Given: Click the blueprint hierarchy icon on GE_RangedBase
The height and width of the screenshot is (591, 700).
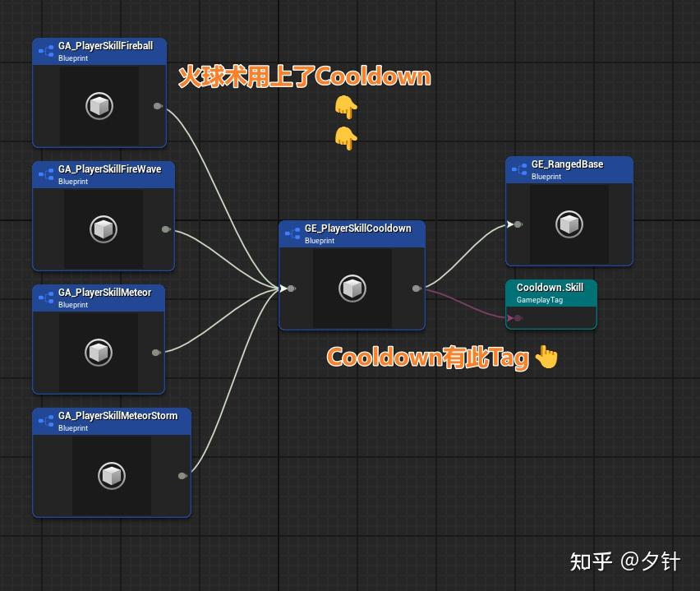Looking at the screenshot, I should tap(519, 170).
